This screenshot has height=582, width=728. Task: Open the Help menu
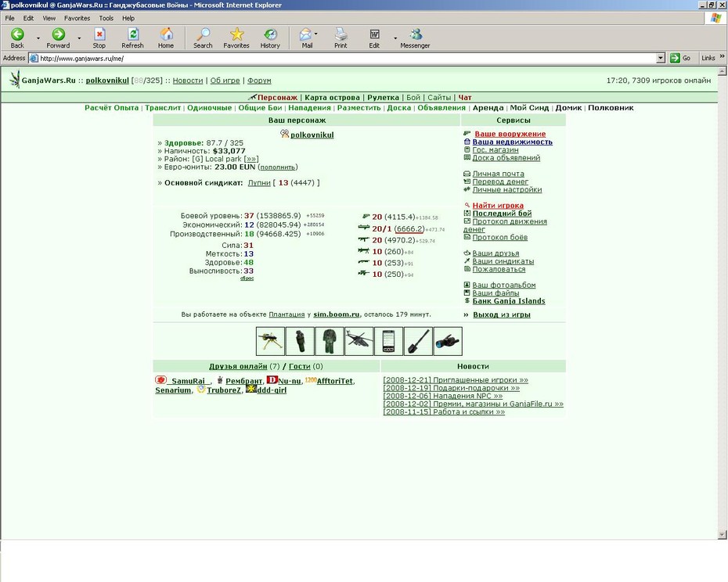[128, 18]
